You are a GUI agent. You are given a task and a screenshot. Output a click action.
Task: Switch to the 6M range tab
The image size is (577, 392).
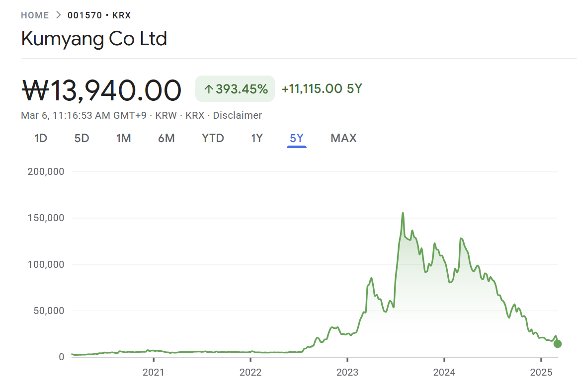tap(166, 138)
